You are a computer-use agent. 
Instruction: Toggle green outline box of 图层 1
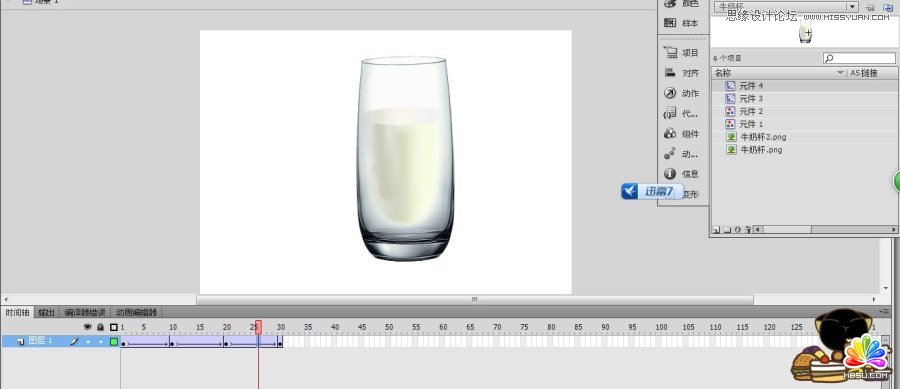point(114,341)
